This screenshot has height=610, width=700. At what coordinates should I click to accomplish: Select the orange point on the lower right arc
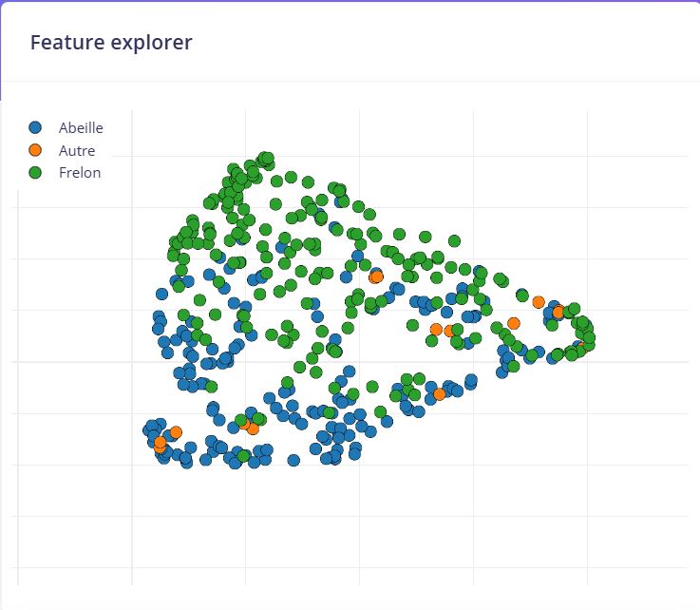pyautogui.click(x=440, y=393)
